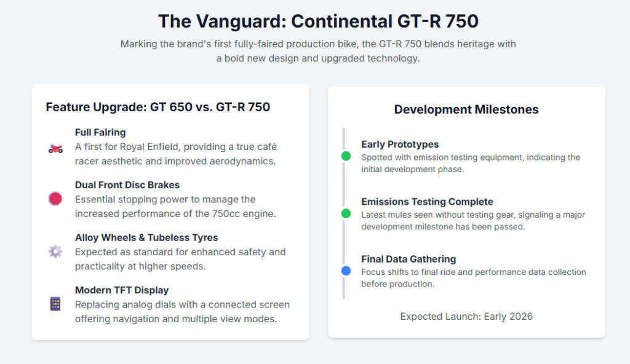Viewport: 630px width, 364px height.
Task: Select the blue Final Data Gathering dot
Action: pyautogui.click(x=346, y=271)
